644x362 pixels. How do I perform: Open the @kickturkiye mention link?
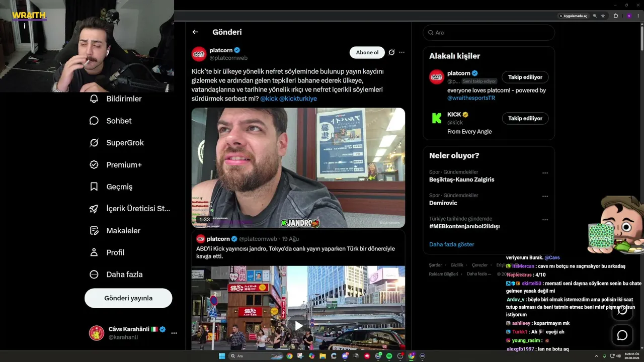click(x=298, y=99)
